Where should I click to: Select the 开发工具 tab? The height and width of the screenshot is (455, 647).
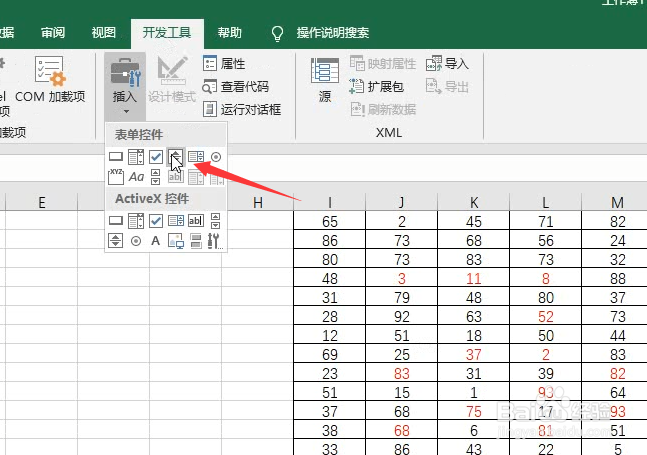(167, 33)
